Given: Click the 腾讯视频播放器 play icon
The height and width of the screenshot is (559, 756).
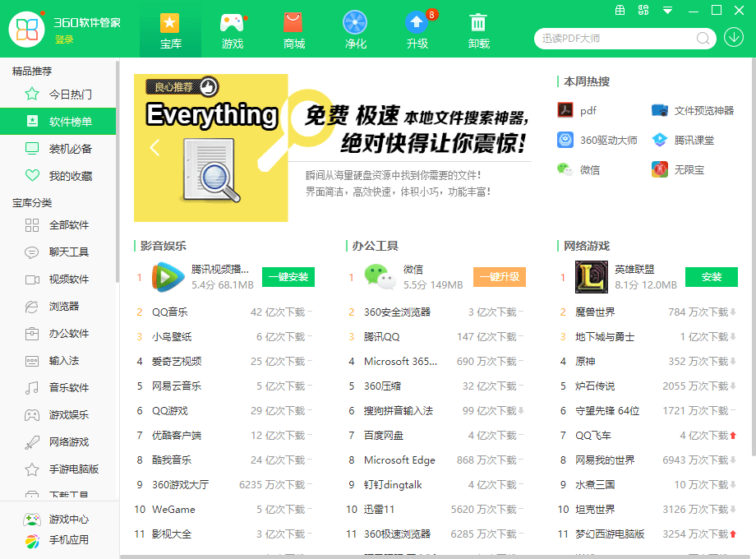Looking at the screenshot, I should (168, 277).
